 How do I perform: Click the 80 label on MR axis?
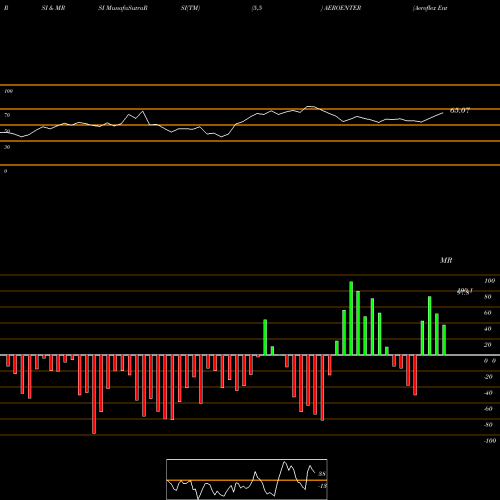click(487, 297)
